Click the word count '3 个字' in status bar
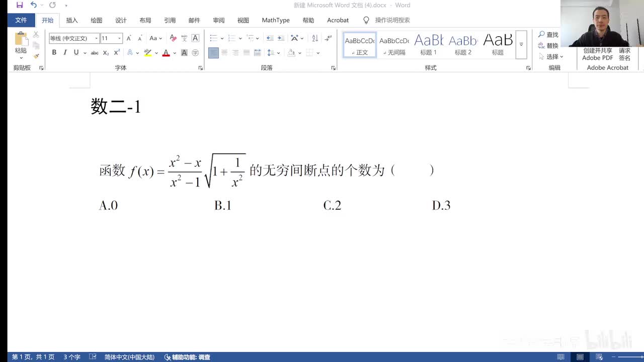 (x=72, y=357)
